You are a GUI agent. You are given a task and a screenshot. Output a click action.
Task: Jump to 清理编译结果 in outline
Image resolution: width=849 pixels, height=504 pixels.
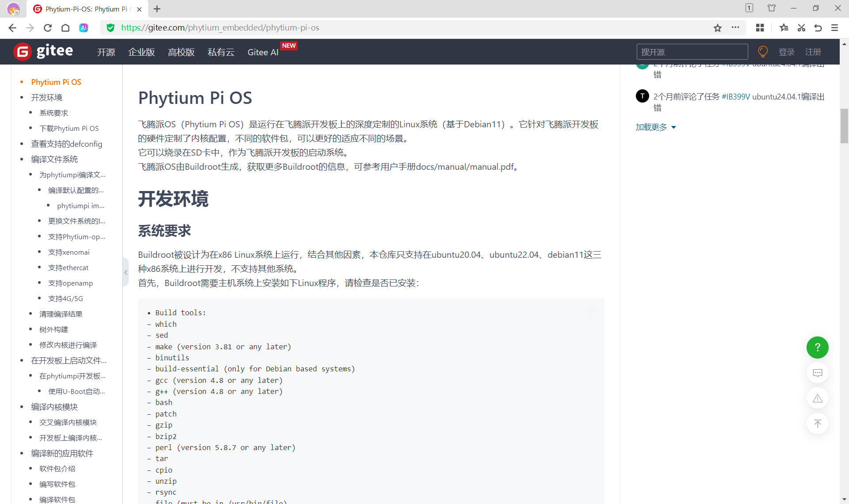pyautogui.click(x=61, y=314)
